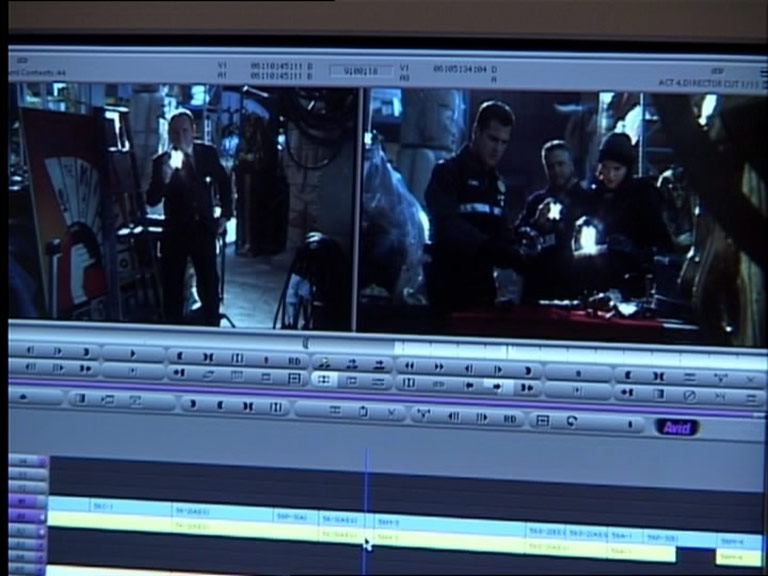Select the blue 56A-1 video clip in the timeline
768x576 pixels.
623,536
